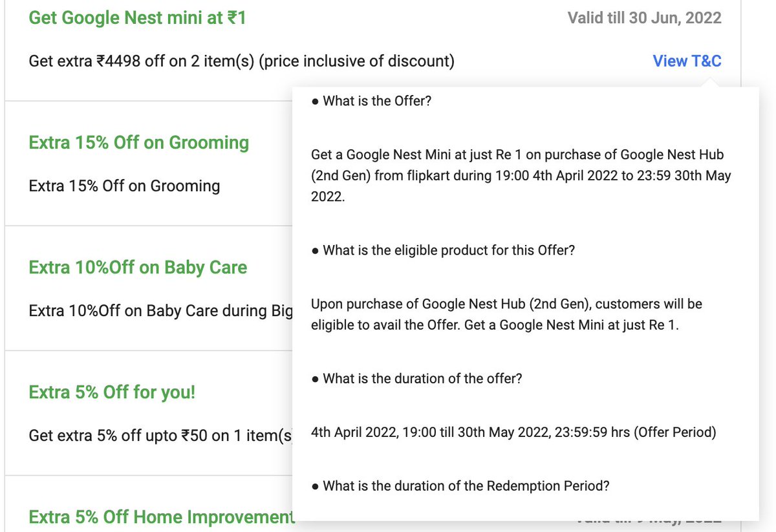This screenshot has height=532, width=776.
Task: Click the Get extra ₹4498 off description
Action: coord(242,61)
